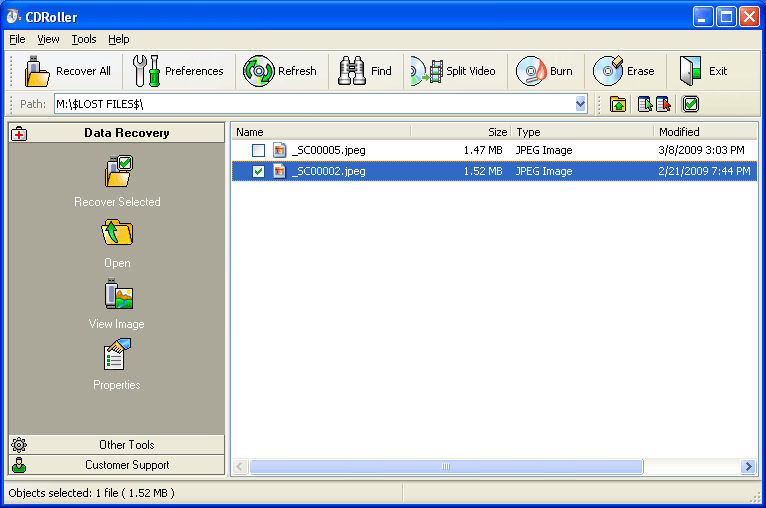Toggle the checkboxes view toolbar icon
This screenshot has width=766, height=508.
(x=690, y=104)
